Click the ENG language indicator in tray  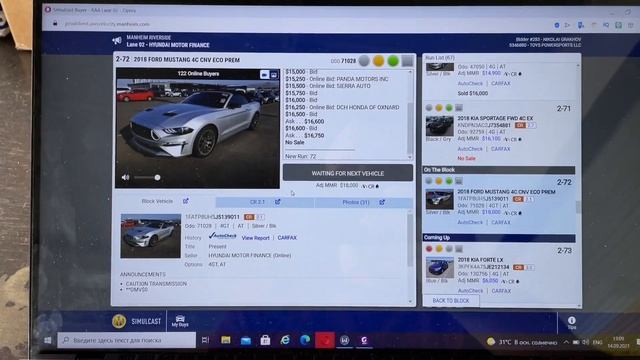[x=598, y=342]
